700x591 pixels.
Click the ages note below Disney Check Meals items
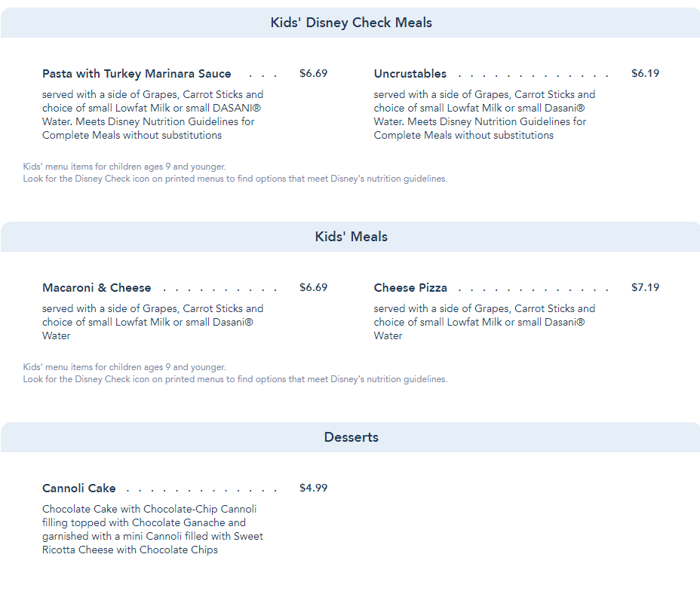124,167
